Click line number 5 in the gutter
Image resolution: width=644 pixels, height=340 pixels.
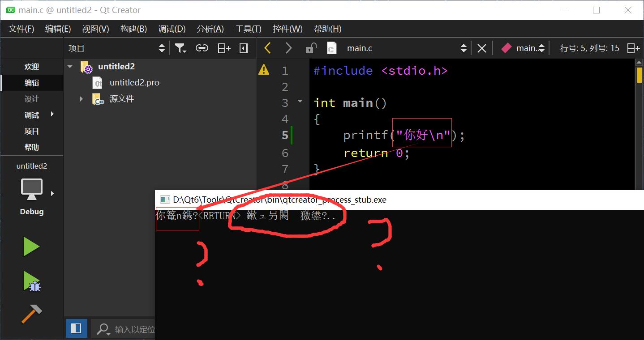coord(285,135)
